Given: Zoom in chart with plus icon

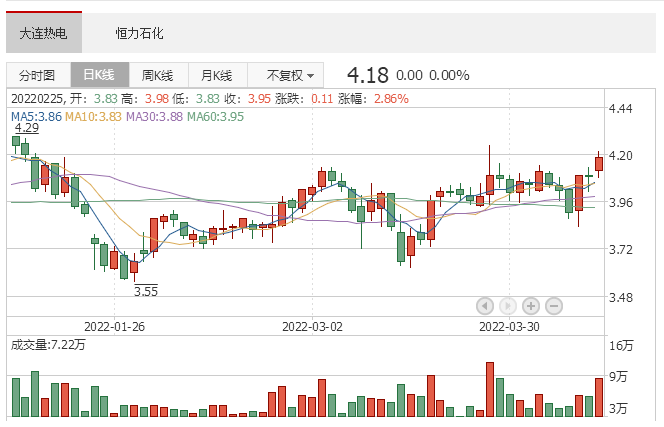Looking at the screenshot, I should (x=531, y=306).
